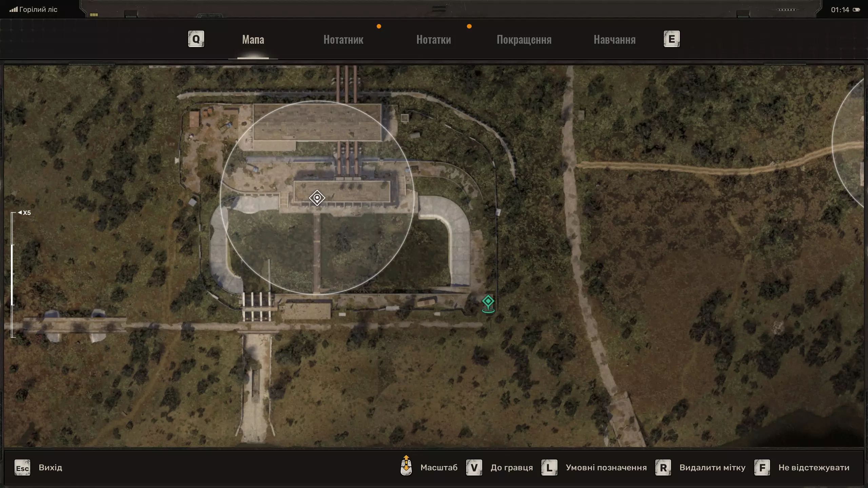The width and height of the screenshot is (868, 488).
Task: Click the Вихід exit label
Action: (x=51, y=468)
